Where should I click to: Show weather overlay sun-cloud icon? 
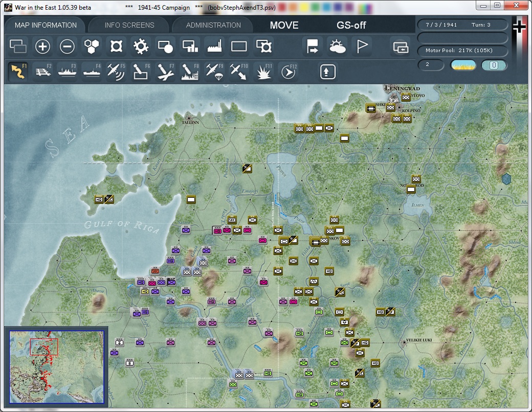[x=337, y=47]
